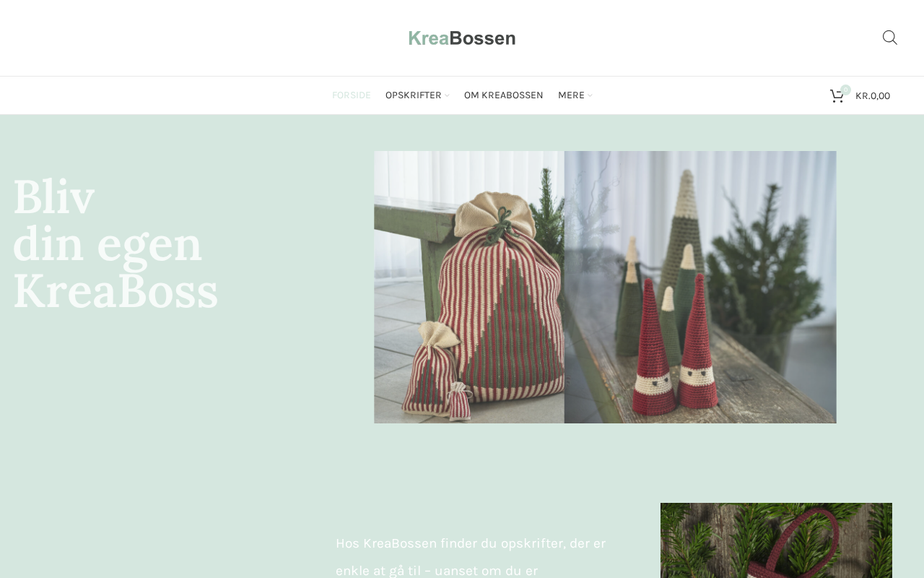Open the OPSKRIFTER menu item

413,95
